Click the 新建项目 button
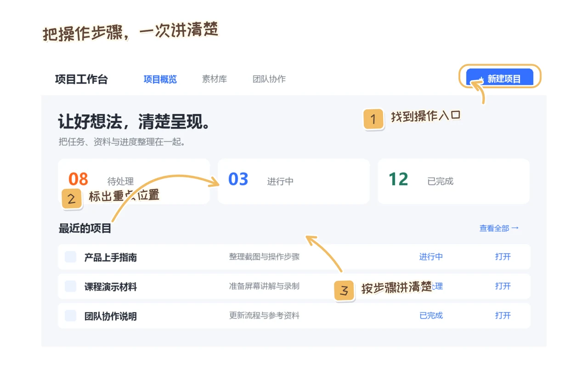 pyautogui.click(x=500, y=78)
